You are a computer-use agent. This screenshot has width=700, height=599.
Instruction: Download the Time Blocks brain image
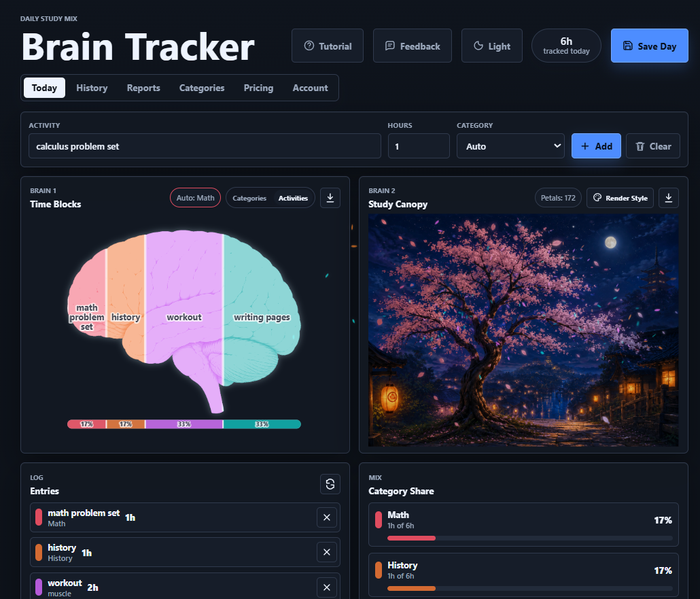click(x=330, y=198)
